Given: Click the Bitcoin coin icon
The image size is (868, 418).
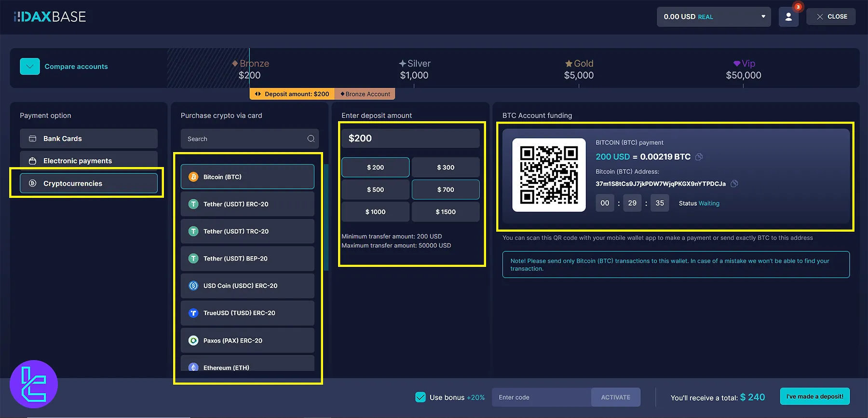Looking at the screenshot, I should pyautogui.click(x=193, y=177).
